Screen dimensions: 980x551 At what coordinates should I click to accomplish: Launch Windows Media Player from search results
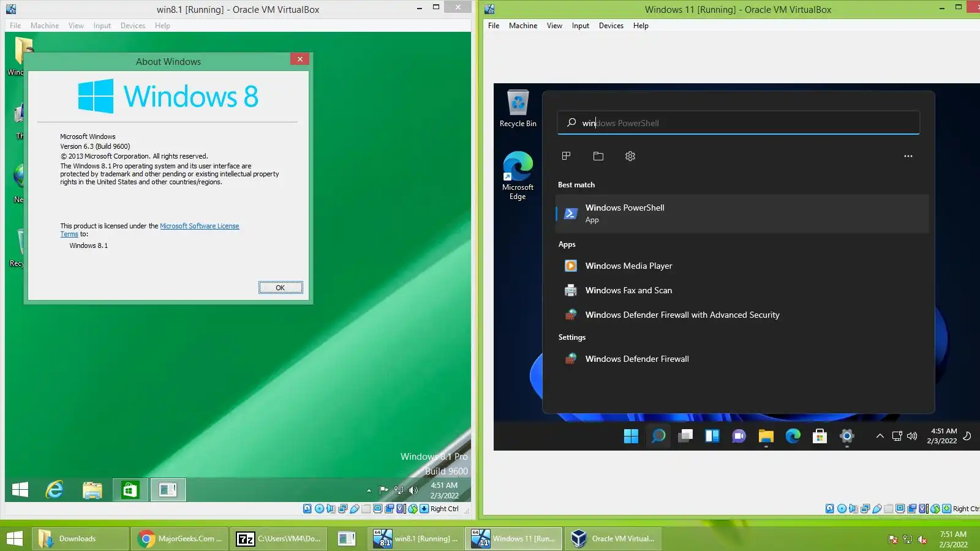click(742, 266)
